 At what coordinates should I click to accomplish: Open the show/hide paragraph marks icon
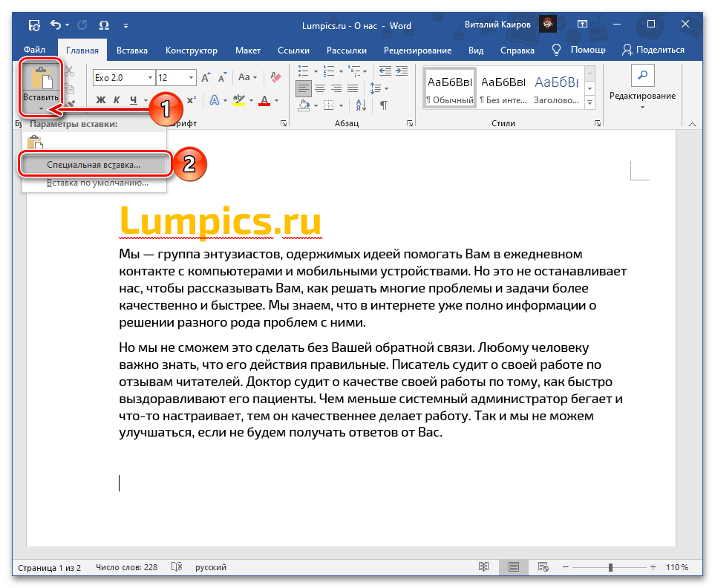[x=384, y=105]
